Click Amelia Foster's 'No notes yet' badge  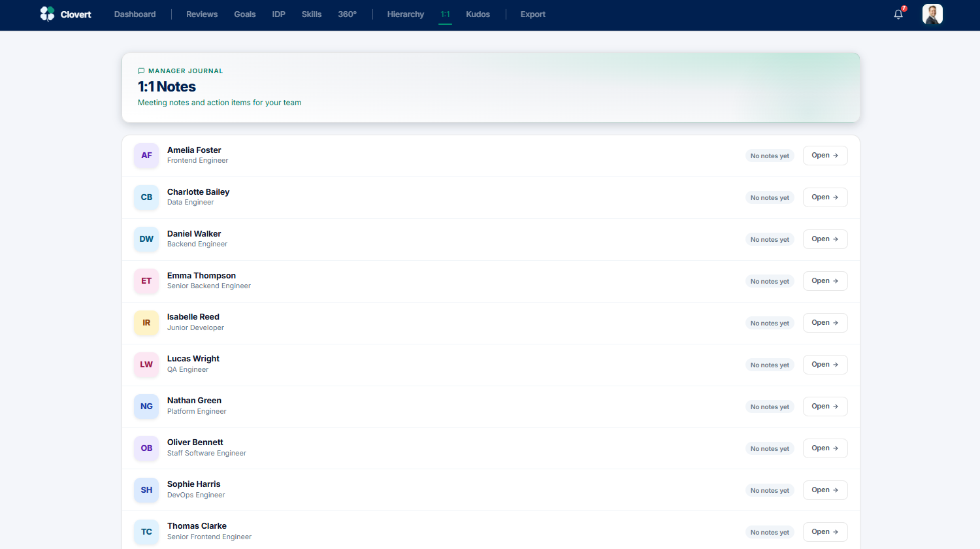(x=770, y=156)
